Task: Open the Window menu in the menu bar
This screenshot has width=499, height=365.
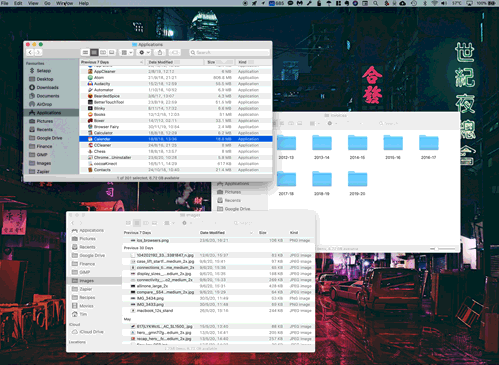Action: pyautogui.click(x=65, y=3)
